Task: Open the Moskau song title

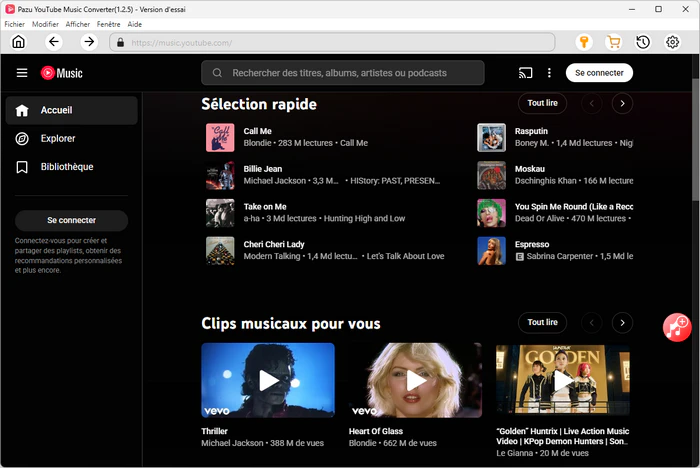Action: pyautogui.click(x=530, y=169)
